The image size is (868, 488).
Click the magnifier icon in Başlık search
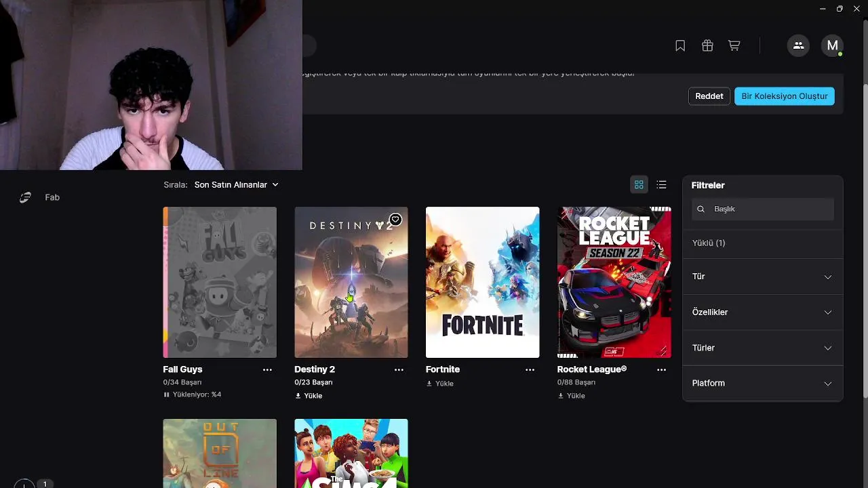[x=701, y=209]
